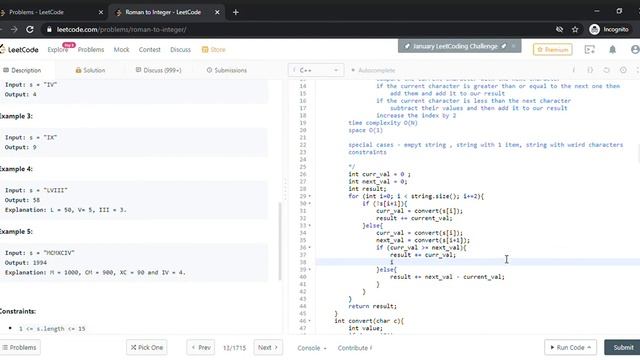This screenshot has width=640, height=360.
Task: Click the panel divider drag handle
Action: pos(285,189)
